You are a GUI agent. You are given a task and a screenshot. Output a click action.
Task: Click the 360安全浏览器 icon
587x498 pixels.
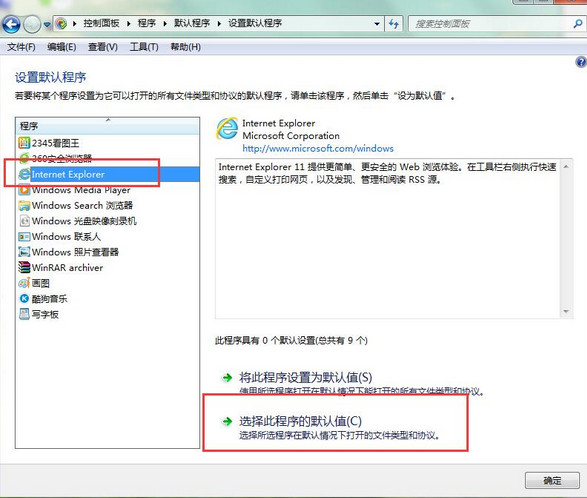[x=24, y=158]
